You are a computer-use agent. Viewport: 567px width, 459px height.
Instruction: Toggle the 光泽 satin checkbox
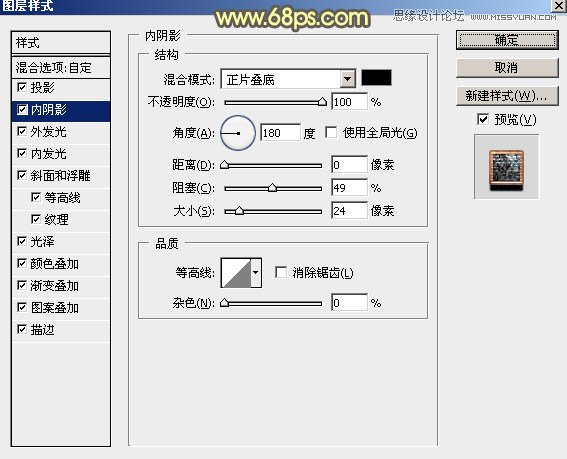click(22, 241)
